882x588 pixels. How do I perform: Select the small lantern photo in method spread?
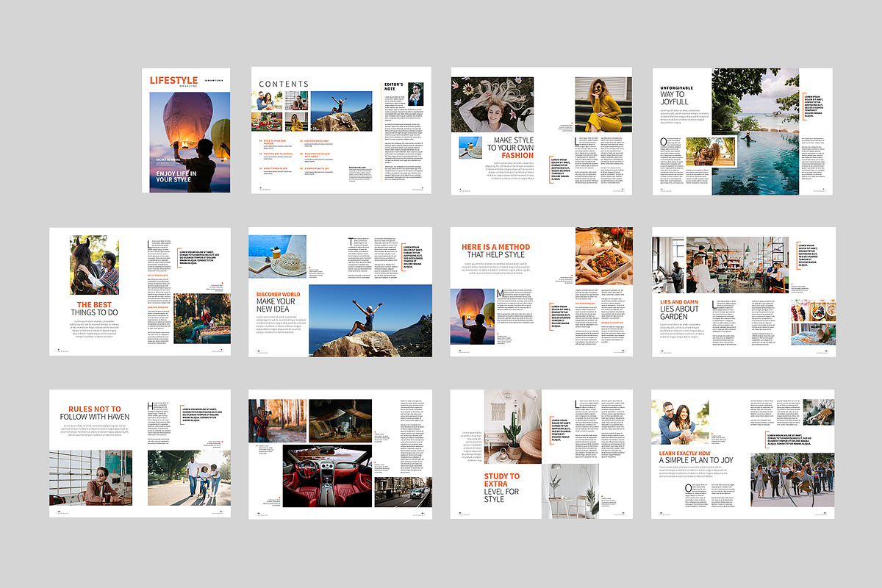pyautogui.click(x=470, y=316)
